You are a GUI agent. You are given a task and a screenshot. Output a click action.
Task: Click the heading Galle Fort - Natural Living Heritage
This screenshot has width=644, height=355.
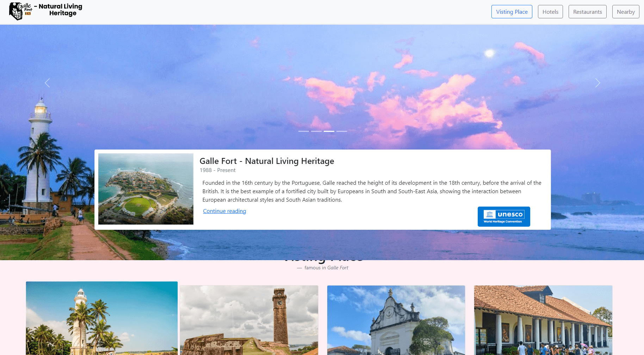(267, 161)
